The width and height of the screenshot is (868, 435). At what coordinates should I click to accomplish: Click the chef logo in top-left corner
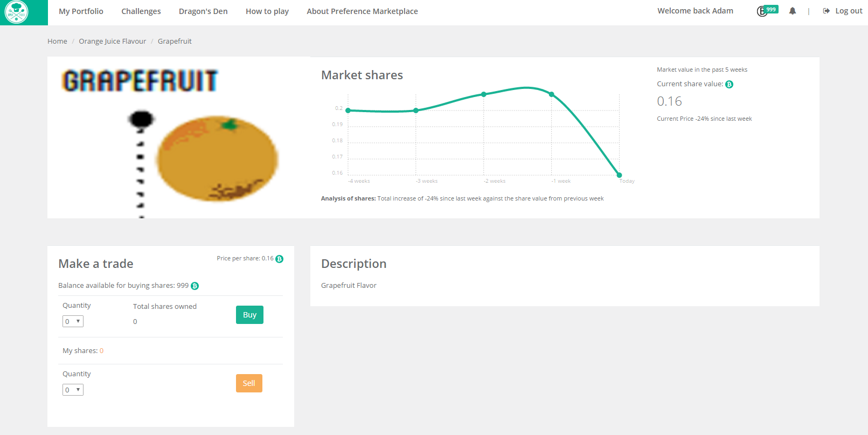[17, 12]
